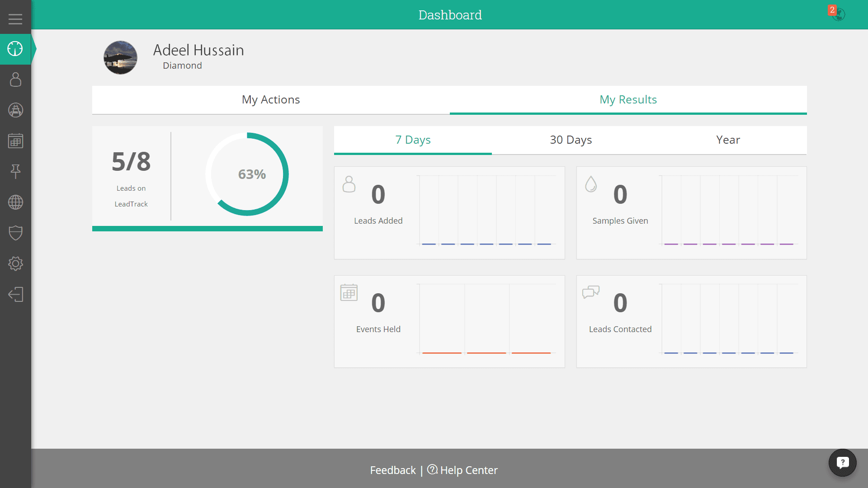The image size is (868, 488).
Task: Click the Adeel Hussain name heading
Action: point(198,50)
